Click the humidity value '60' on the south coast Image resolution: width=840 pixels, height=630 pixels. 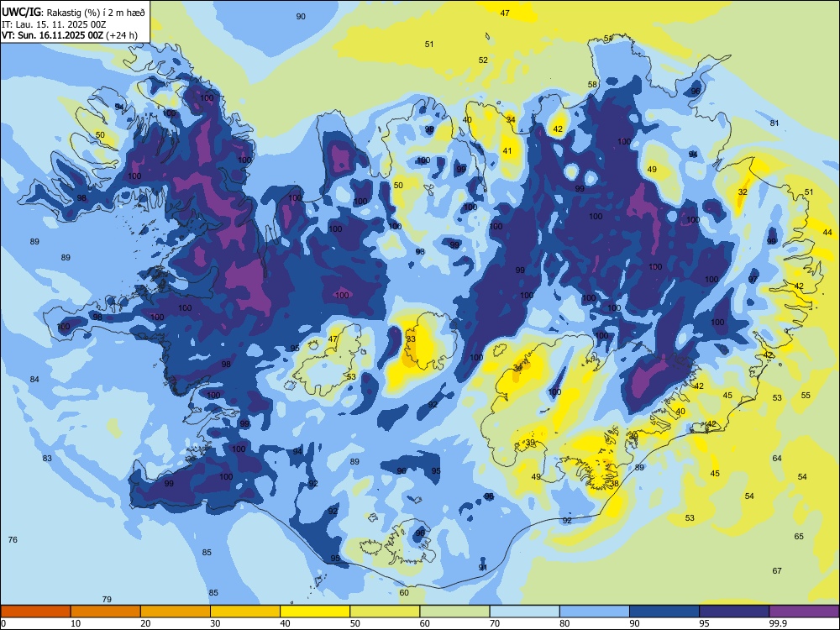[404, 592]
